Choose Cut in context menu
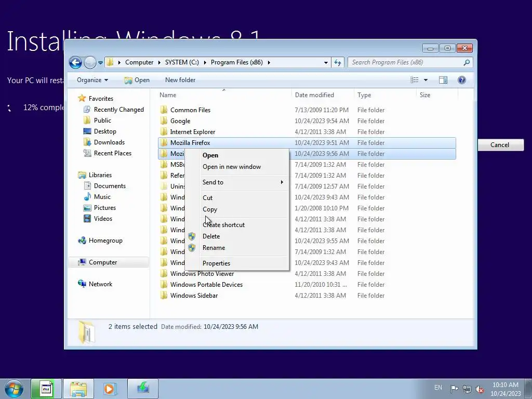The width and height of the screenshot is (532, 399). click(237, 198)
